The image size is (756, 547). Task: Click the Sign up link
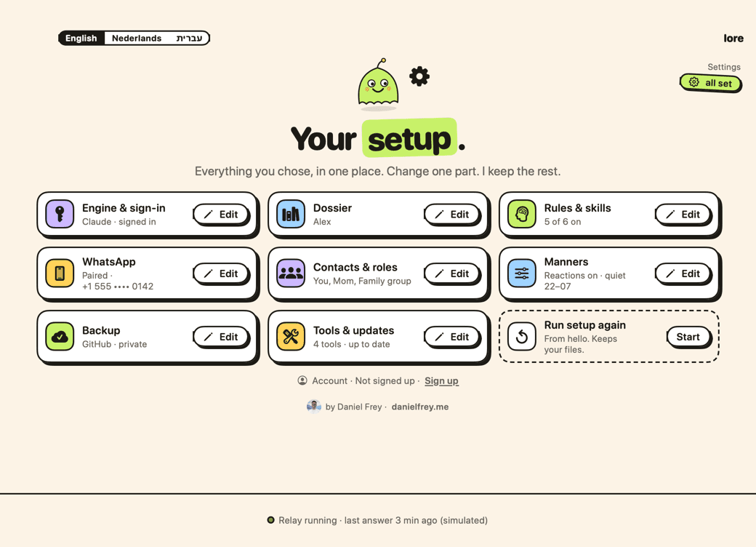(441, 380)
